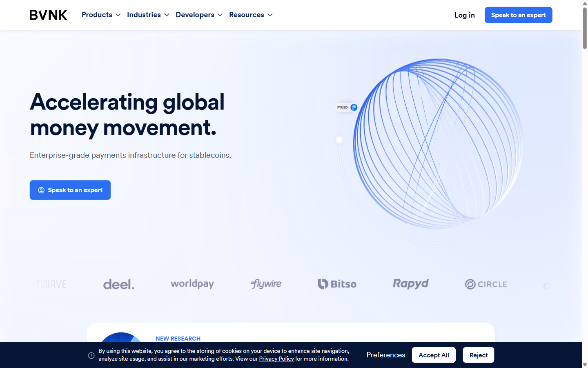Open the Developers menu

tap(195, 15)
